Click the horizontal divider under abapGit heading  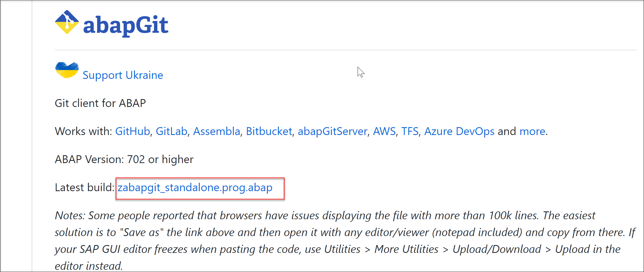(x=346, y=50)
